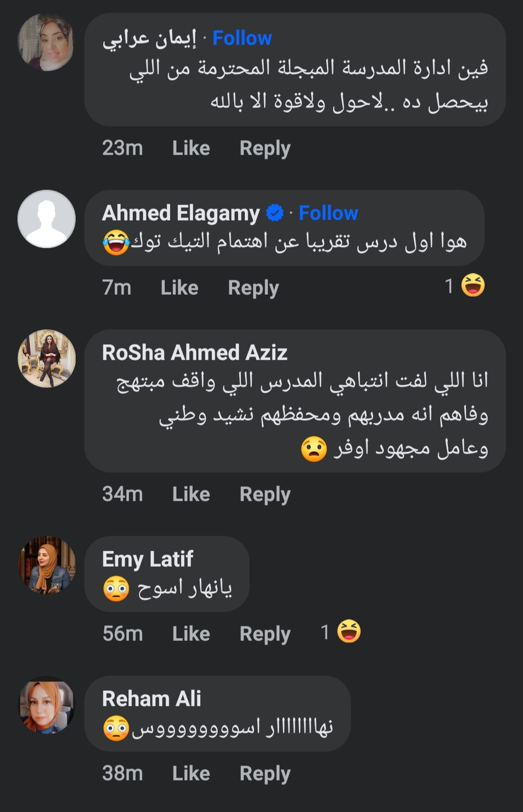Like Ahmed Elagamy's 7m comment
Viewport: 523px width, 812px height.
179,288
